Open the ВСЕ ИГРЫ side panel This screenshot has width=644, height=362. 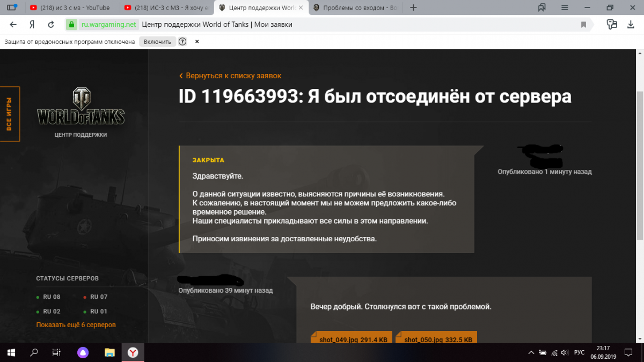10,114
